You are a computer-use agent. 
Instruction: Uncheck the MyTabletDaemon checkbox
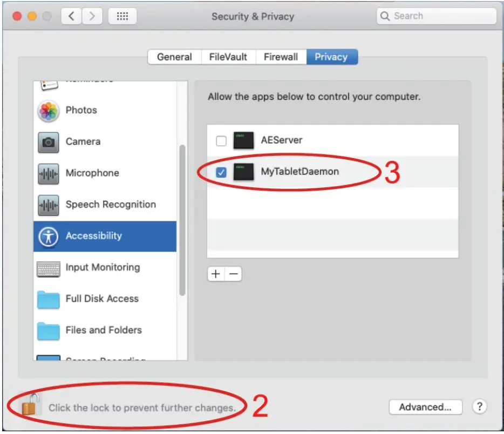[x=221, y=172]
